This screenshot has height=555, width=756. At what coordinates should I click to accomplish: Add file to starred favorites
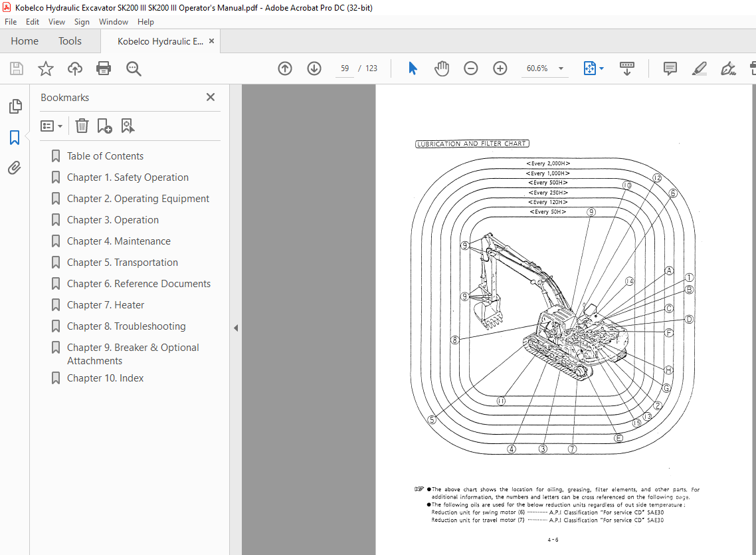[x=46, y=68]
